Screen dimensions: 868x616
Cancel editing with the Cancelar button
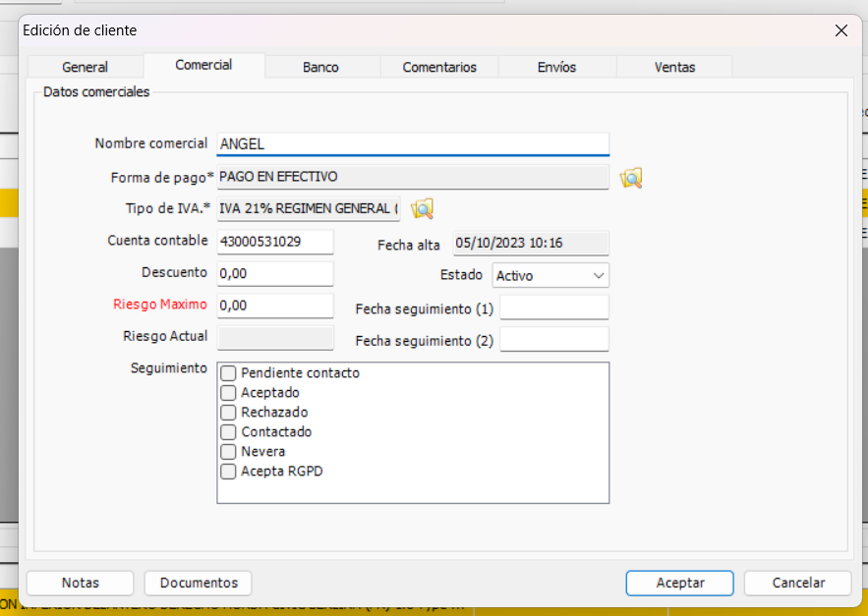797,583
